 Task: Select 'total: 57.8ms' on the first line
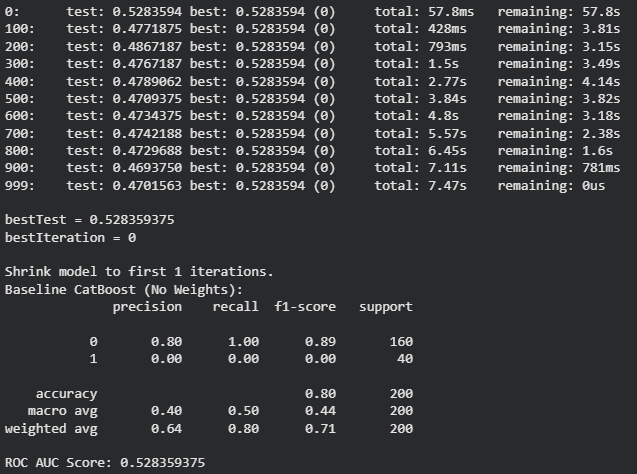click(424, 12)
